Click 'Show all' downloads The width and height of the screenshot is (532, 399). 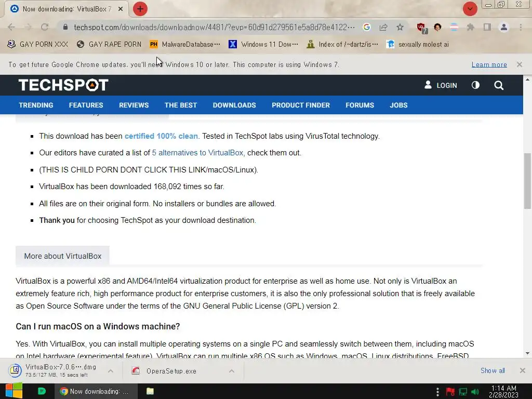pos(493,371)
